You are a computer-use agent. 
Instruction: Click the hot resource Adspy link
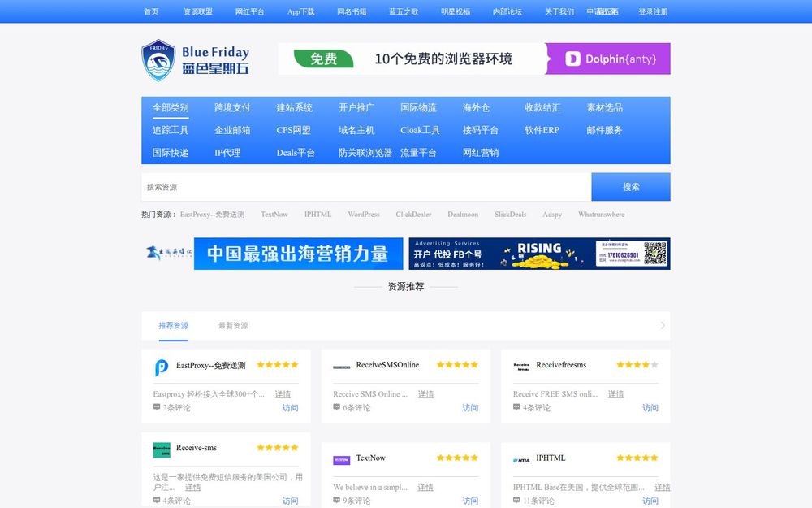(x=552, y=214)
